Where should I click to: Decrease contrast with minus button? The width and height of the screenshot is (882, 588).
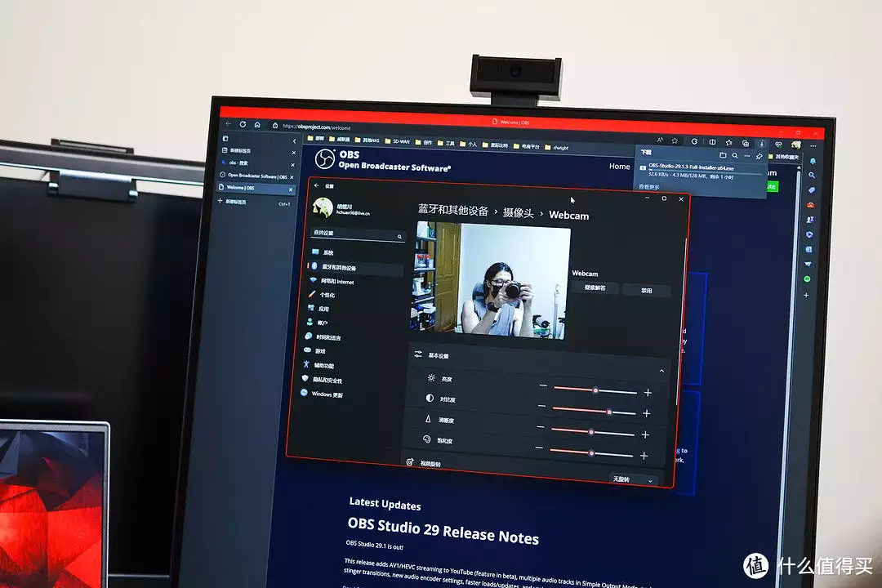[x=541, y=406]
